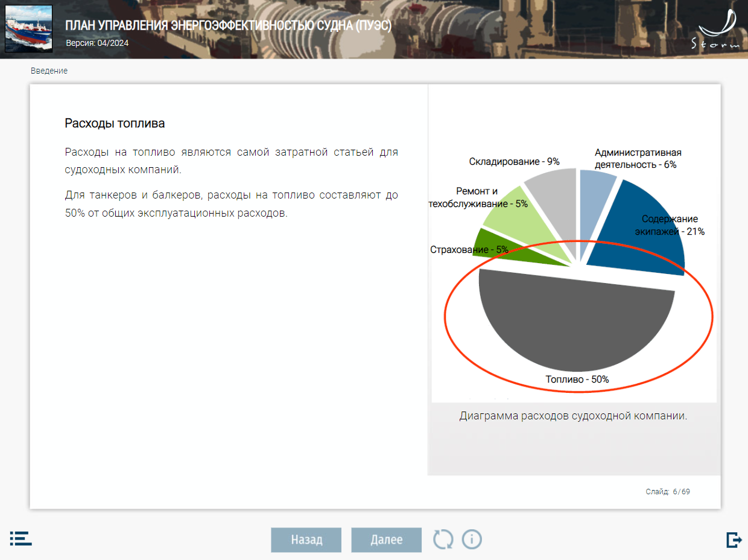Open the information icon
This screenshot has height=560, width=748.
coord(472,539)
